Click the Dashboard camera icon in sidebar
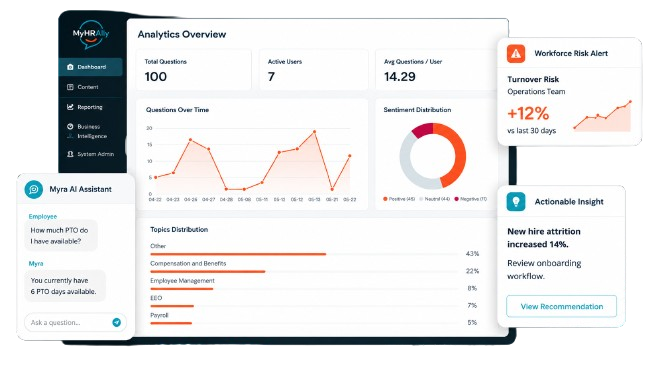658x379 pixels. [70, 67]
